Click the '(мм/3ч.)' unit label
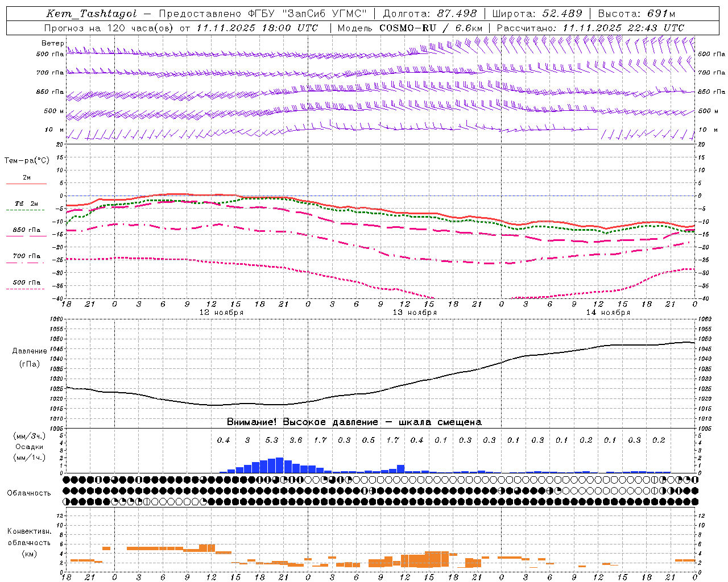Screen dimensions: 728x582 click(29, 436)
